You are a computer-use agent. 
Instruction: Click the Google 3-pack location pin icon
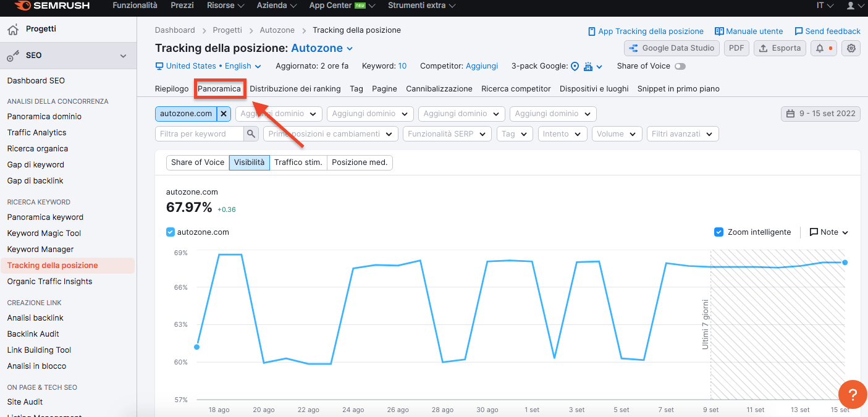[575, 66]
